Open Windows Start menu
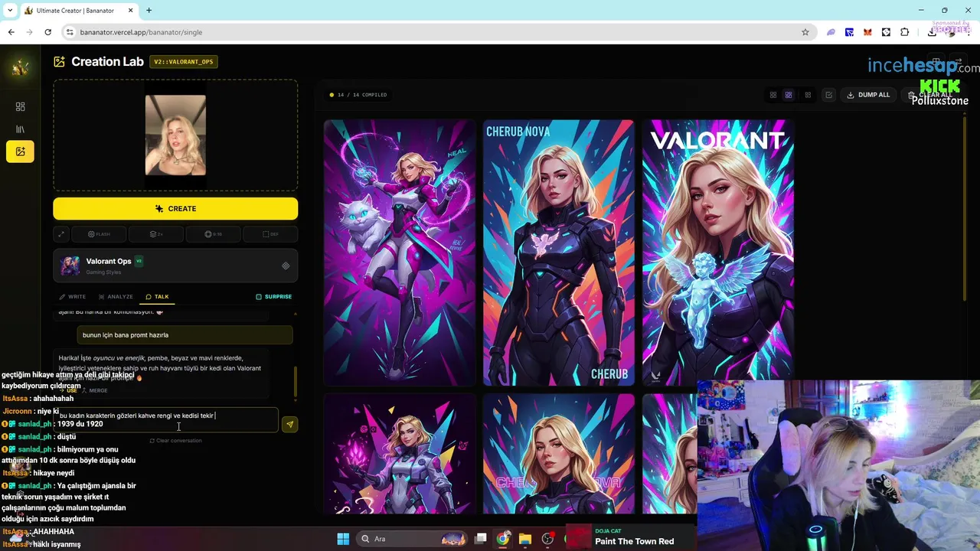The height and width of the screenshot is (551, 980). [343, 539]
